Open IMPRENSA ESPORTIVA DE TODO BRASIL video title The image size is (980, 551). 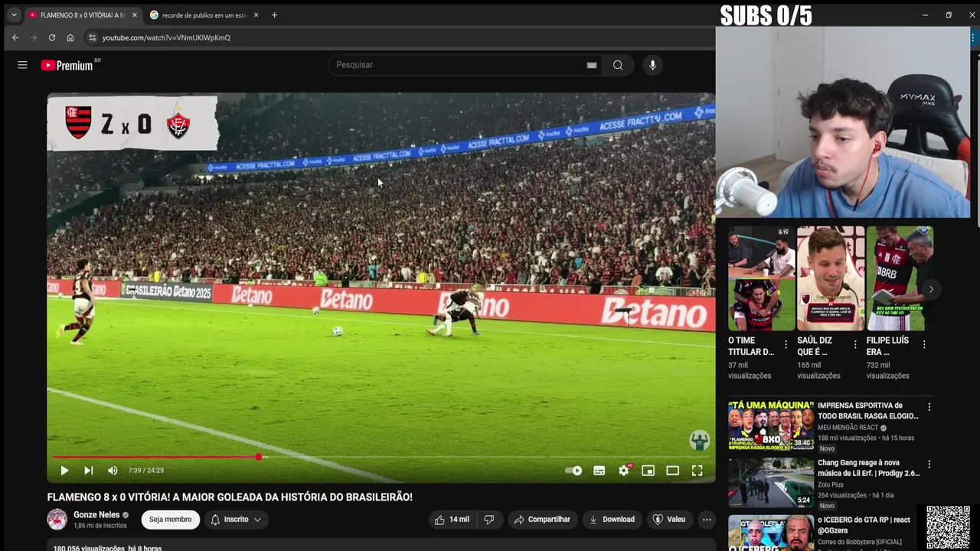pos(868,411)
